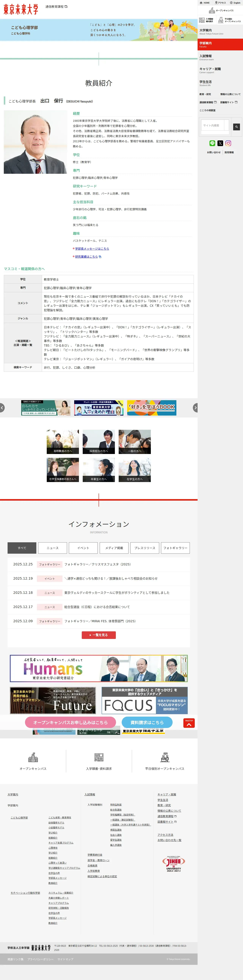Image resolution: width=243 pixels, height=980 pixels.
Task: Open the Future web magazine banner
Action: (53, 700)
